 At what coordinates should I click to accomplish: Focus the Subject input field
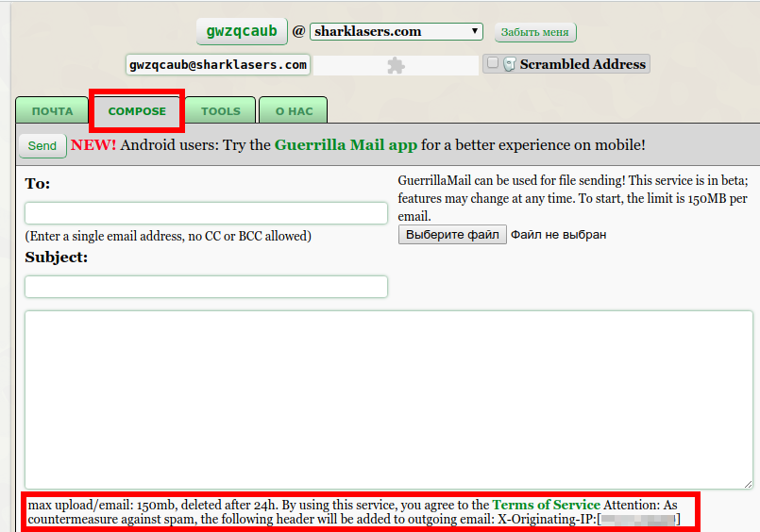[206, 287]
